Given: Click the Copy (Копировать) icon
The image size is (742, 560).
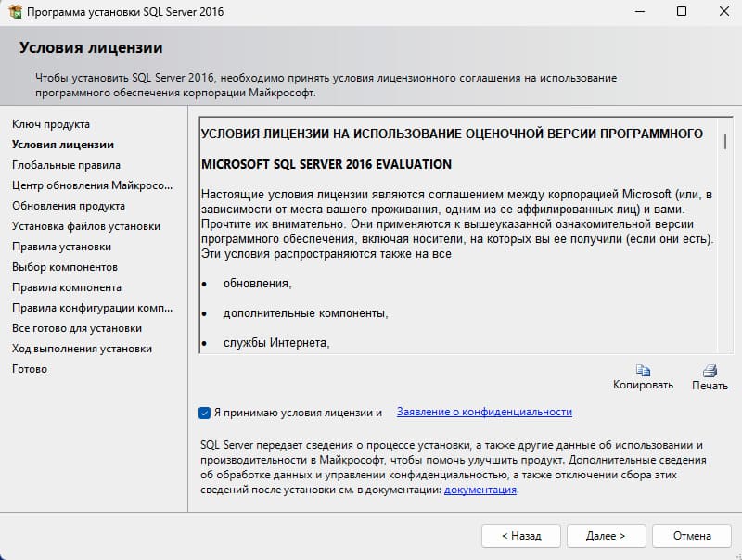Looking at the screenshot, I should (x=643, y=370).
